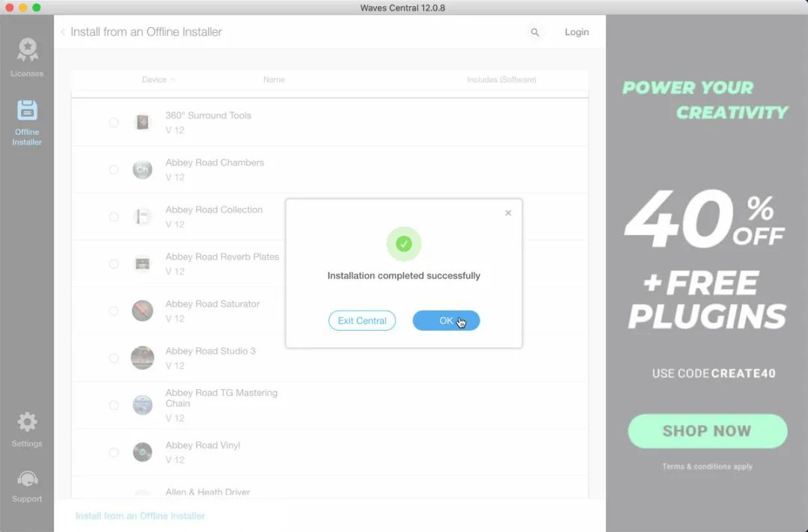Click the Name column header
Viewport: 808px width, 532px height.
point(274,79)
